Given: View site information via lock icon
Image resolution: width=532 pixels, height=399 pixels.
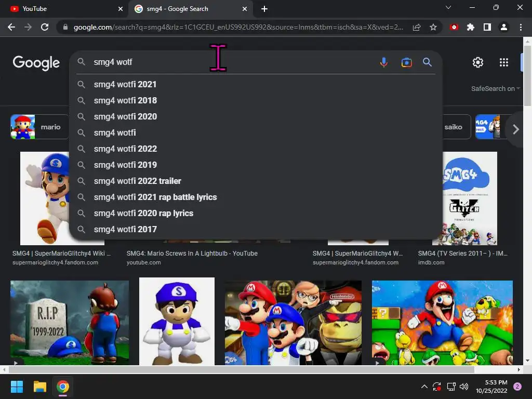Looking at the screenshot, I should coord(65,27).
